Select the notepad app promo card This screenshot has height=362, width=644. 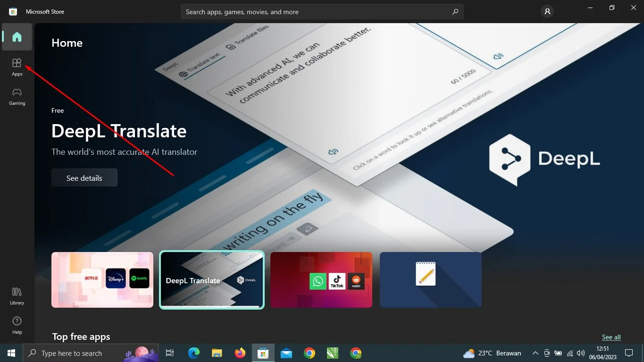[x=431, y=280]
